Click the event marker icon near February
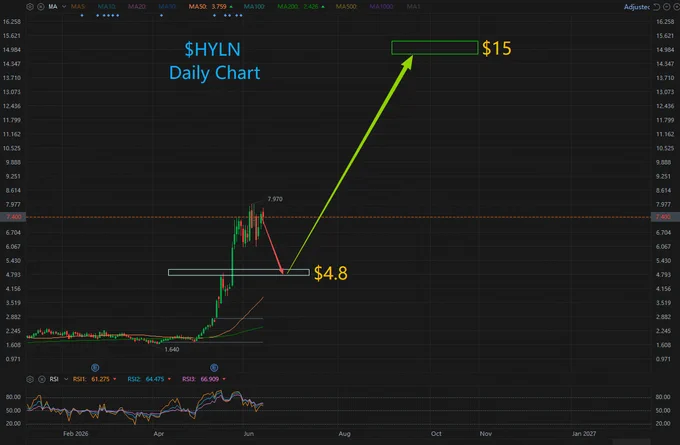 click(x=95, y=368)
